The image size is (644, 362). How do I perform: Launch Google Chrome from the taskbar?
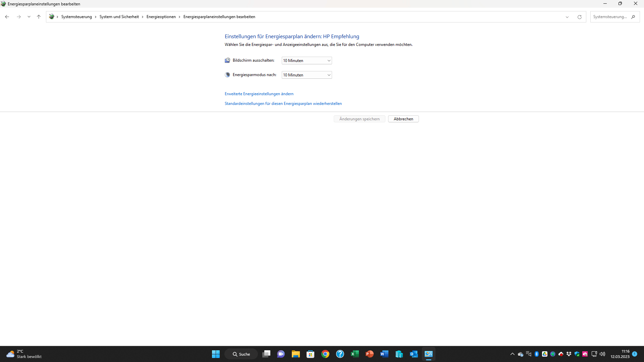pyautogui.click(x=325, y=354)
